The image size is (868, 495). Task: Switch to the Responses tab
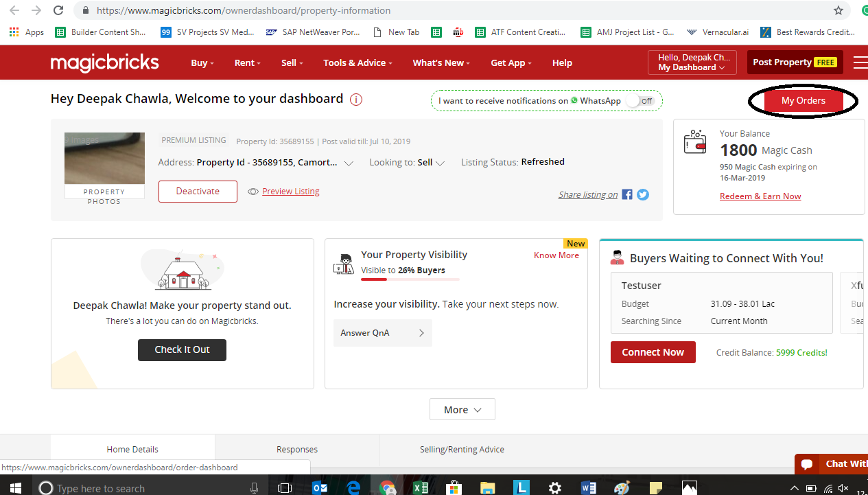[297, 450]
